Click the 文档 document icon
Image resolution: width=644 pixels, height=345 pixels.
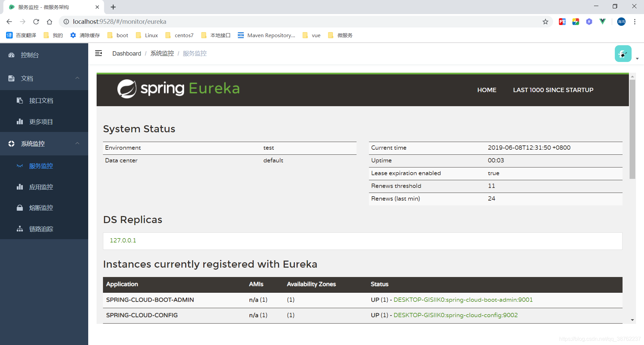click(11, 78)
